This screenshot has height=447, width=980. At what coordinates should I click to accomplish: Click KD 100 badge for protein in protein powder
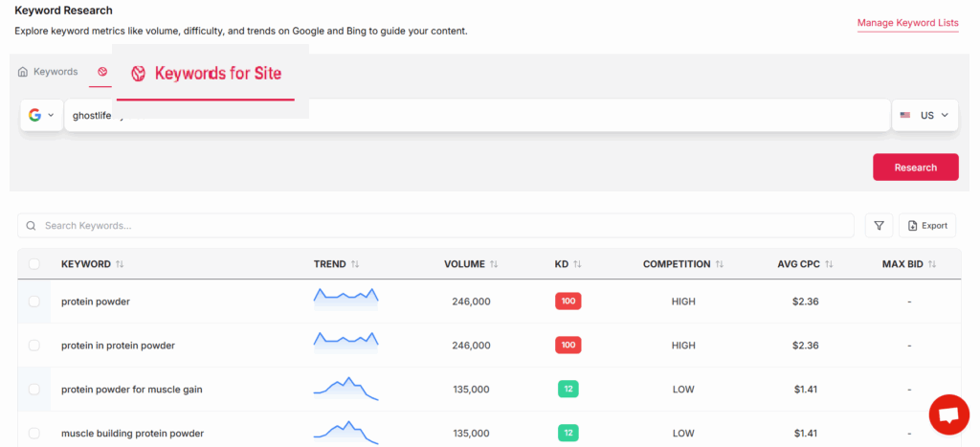(x=568, y=346)
